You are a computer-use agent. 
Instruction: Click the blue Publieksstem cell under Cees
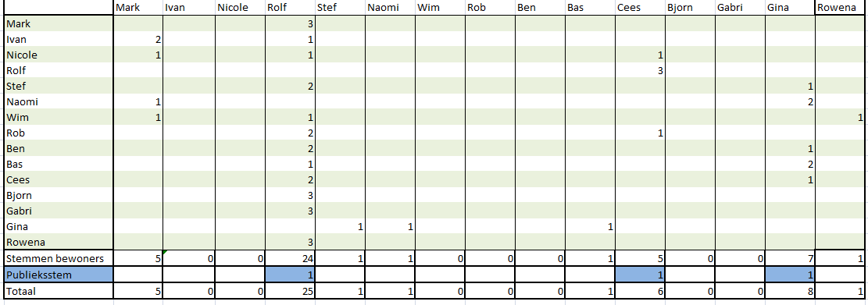pyautogui.click(x=640, y=275)
